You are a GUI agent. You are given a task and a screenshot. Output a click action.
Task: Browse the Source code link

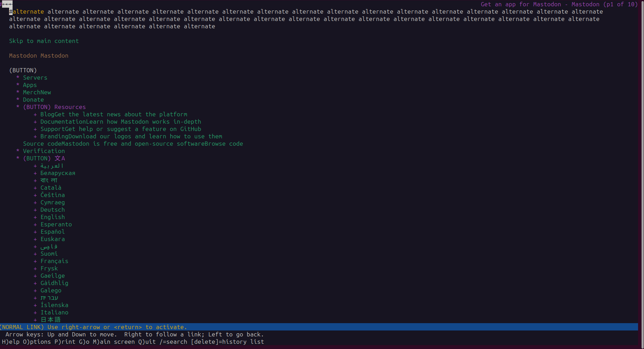tap(133, 144)
